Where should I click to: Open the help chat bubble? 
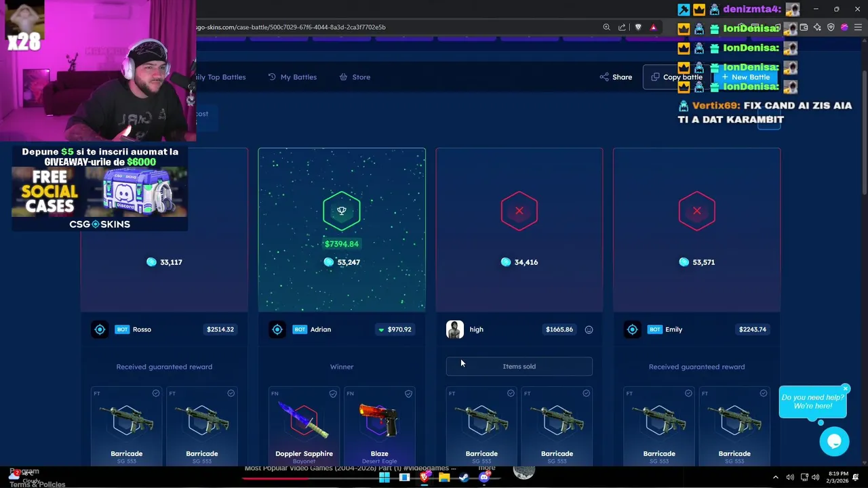(x=834, y=442)
